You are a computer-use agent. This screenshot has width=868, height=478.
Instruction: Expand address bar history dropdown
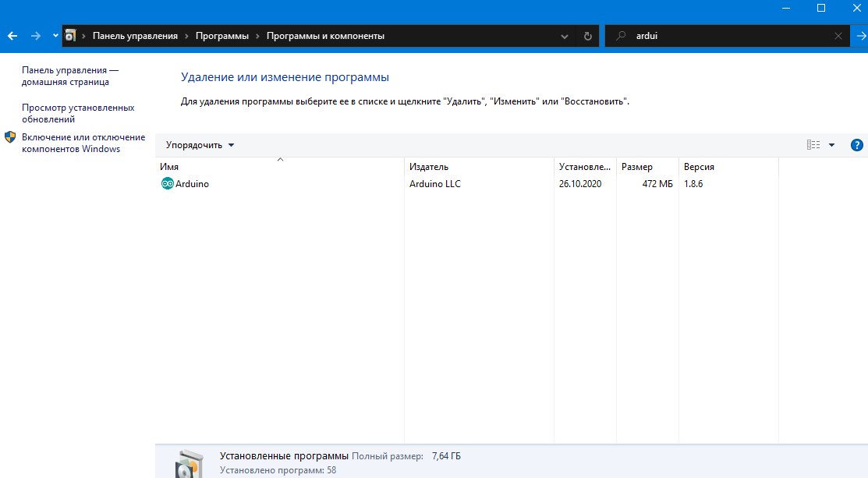[564, 37]
